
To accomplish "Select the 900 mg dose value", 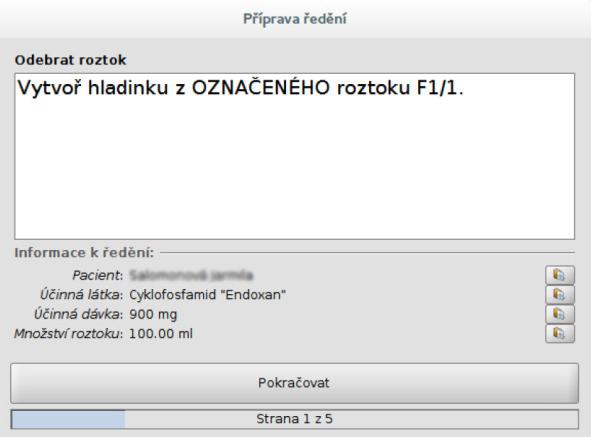I will 153,314.
